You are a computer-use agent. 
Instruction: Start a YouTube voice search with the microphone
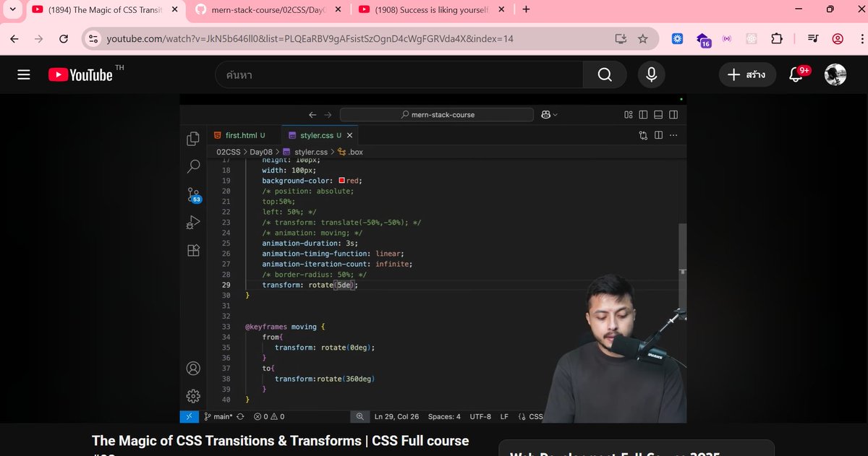coord(651,74)
